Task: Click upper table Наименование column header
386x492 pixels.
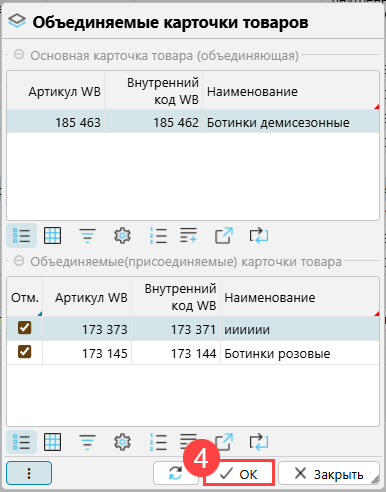Action: click(291, 91)
